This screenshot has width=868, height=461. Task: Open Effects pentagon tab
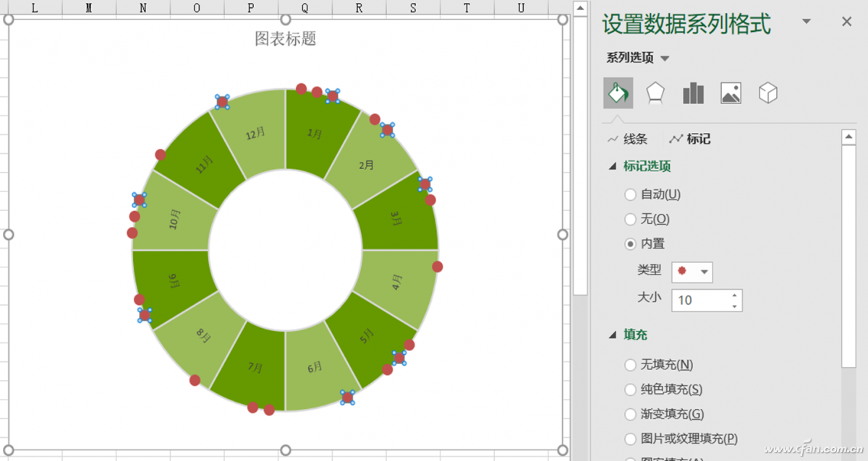coord(655,93)
